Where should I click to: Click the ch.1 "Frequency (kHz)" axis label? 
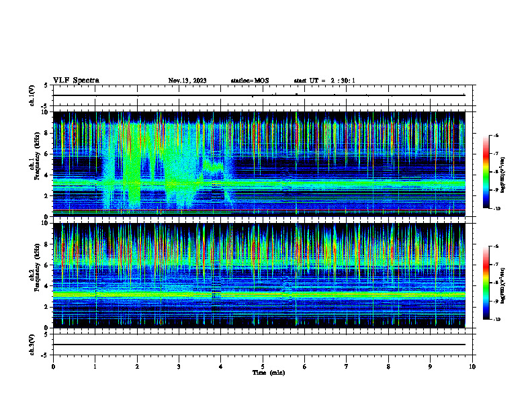[x=37, y=156]
